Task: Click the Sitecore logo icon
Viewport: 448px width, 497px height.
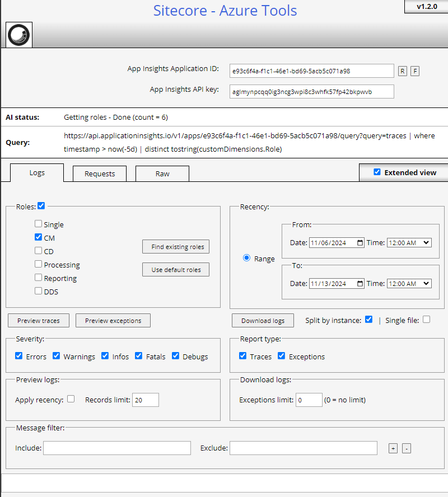Action: 19,35
